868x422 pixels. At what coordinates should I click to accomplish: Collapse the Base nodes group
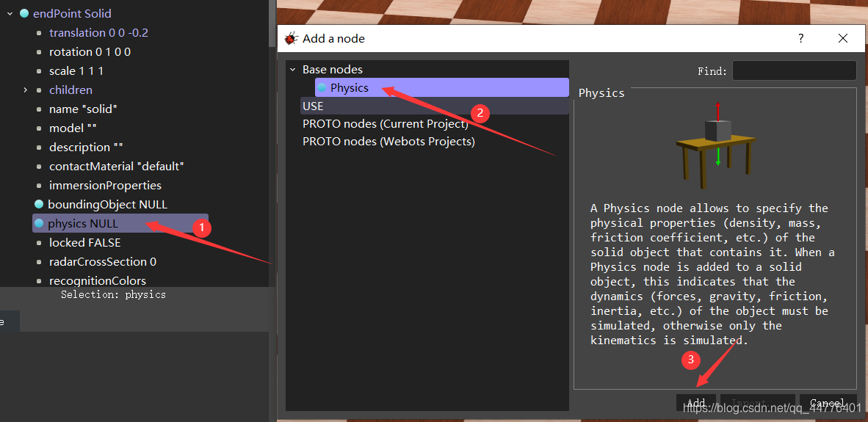(293, 70)
